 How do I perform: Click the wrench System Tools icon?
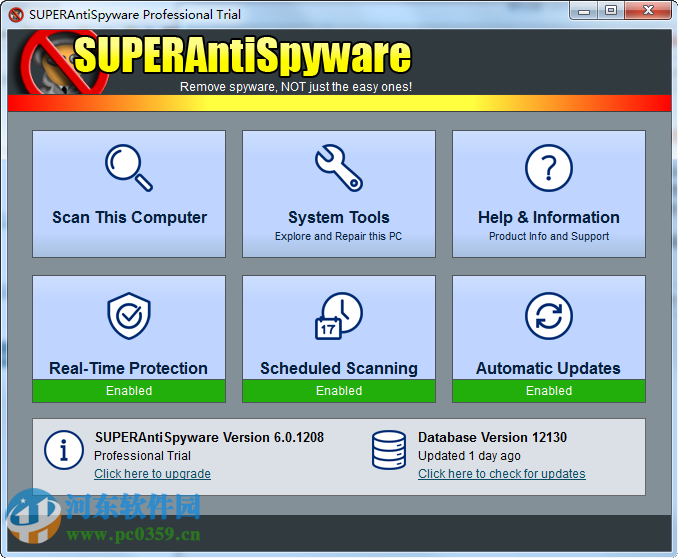point(339,168)
